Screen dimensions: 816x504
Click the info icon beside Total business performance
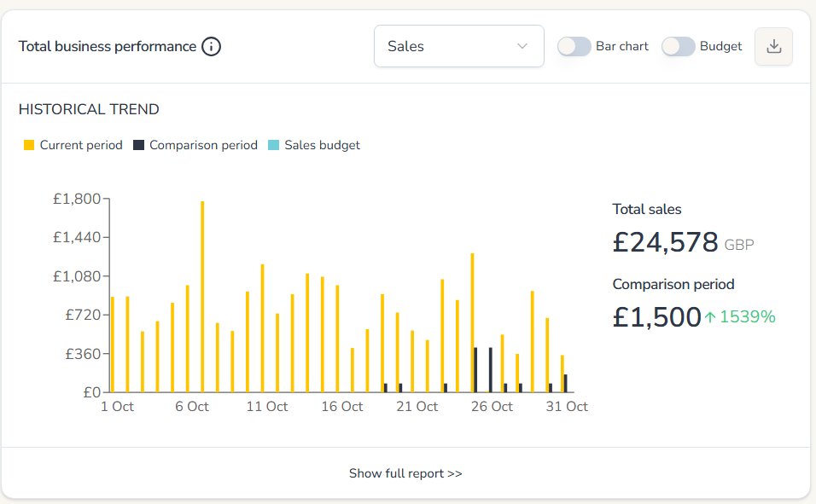(211, 46)
